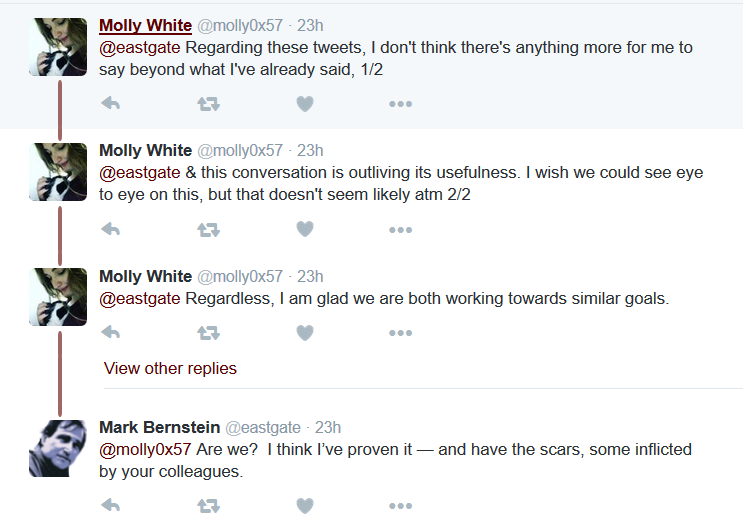This screenshot has height=528, width=743.
Task: Retweet the 'similar goals' tweet
Action: click(x=208, y=333)
